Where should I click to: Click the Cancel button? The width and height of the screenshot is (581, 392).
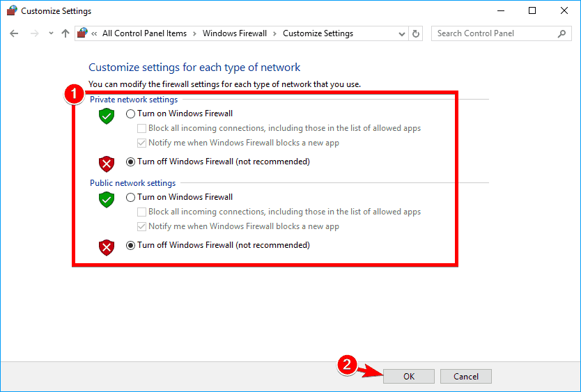click(x=466, y=377)
